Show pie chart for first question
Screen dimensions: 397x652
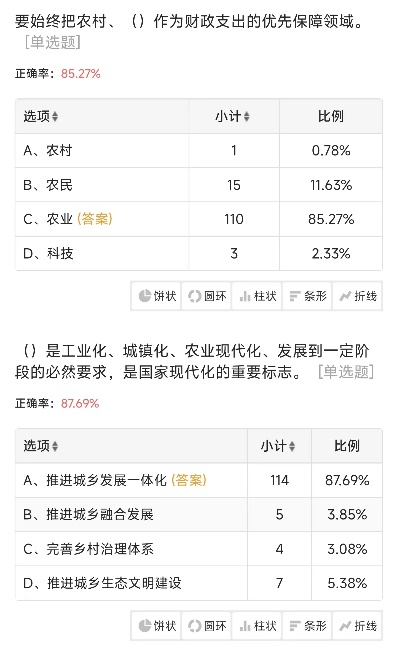(x=156, y=296)
